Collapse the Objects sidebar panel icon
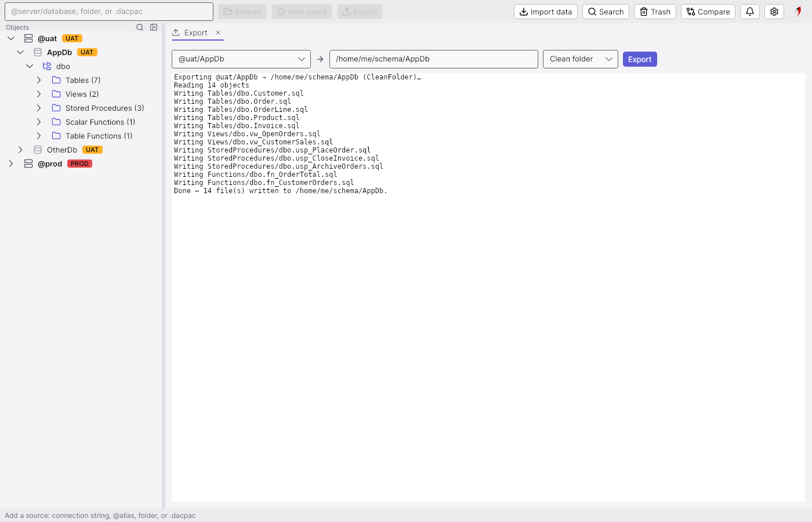812x522 pixels. point(154,27)
